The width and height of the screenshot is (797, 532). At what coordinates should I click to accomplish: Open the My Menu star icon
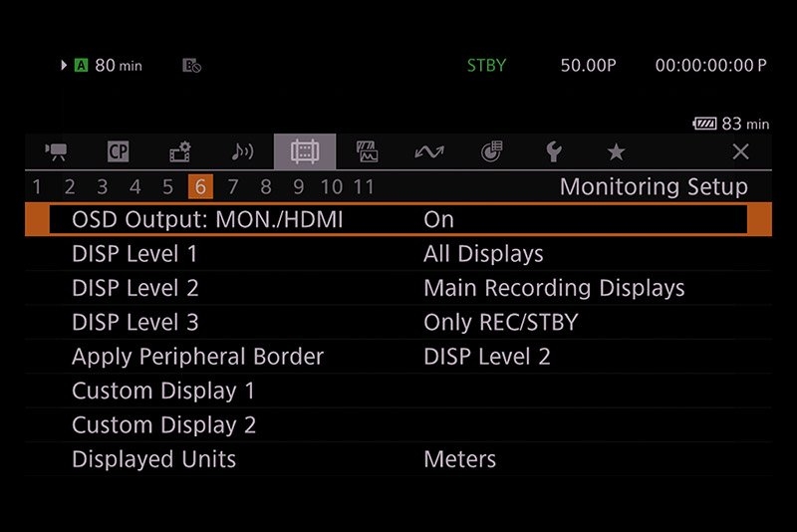(x=616, y=151)
